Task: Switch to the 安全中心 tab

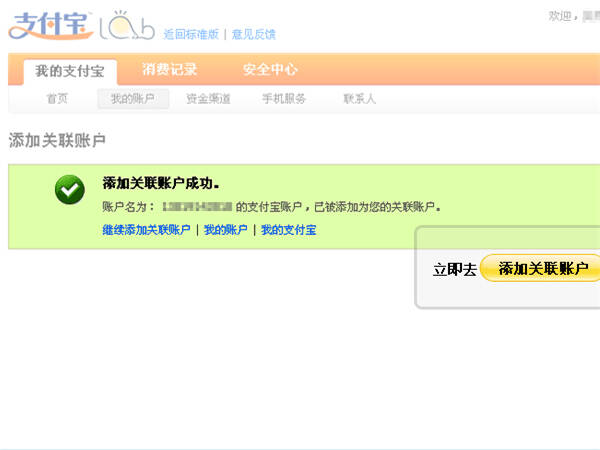Action: 270,69
